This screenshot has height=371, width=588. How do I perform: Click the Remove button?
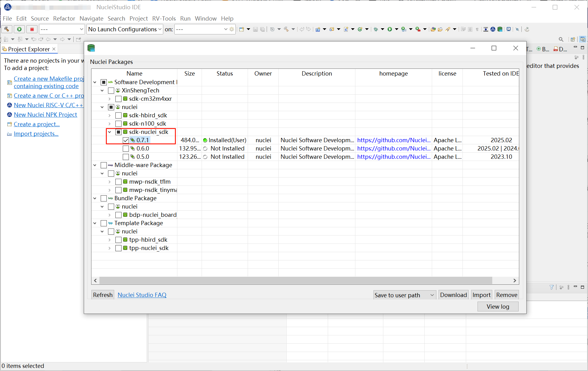[x=507, y=295]
